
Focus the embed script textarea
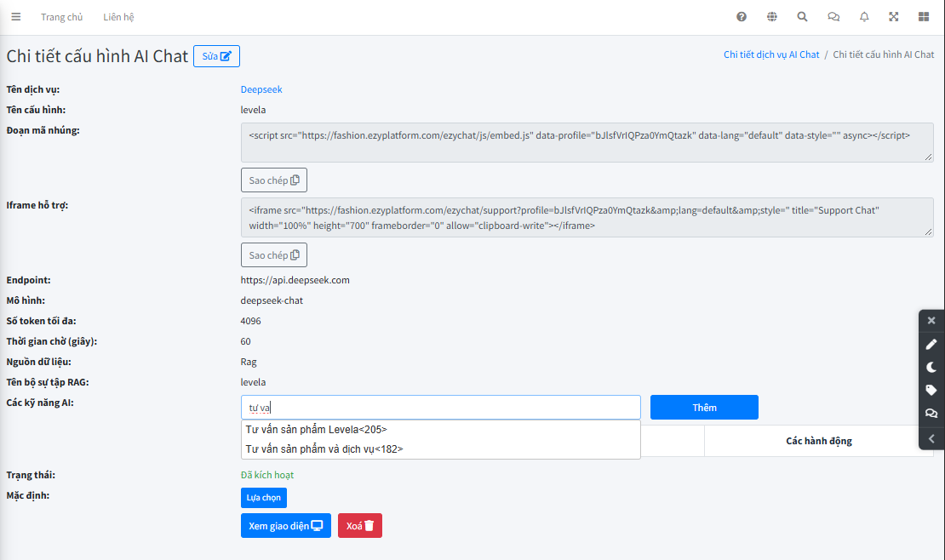[x=587, y=143]
